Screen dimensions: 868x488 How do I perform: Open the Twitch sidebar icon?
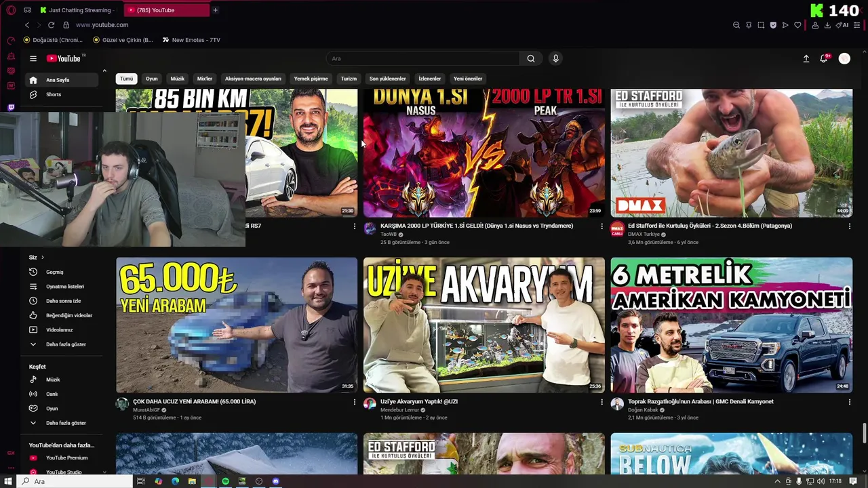pyautogui.click(x=11, y=107)
